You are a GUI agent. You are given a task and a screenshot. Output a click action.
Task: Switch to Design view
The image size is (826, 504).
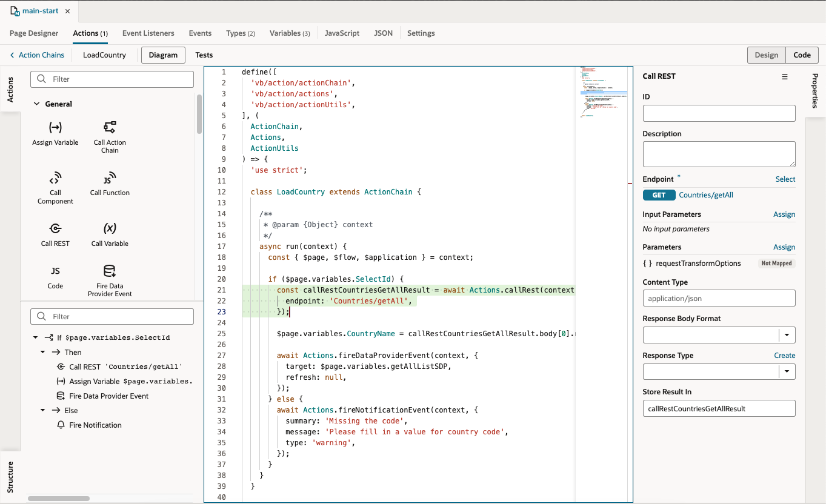(x=766, y=55)
